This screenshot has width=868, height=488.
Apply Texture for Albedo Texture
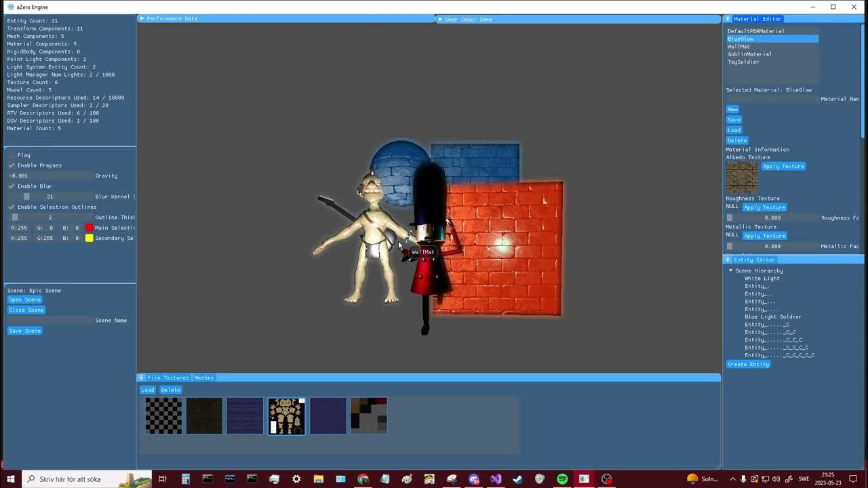(x=783, y=166)
